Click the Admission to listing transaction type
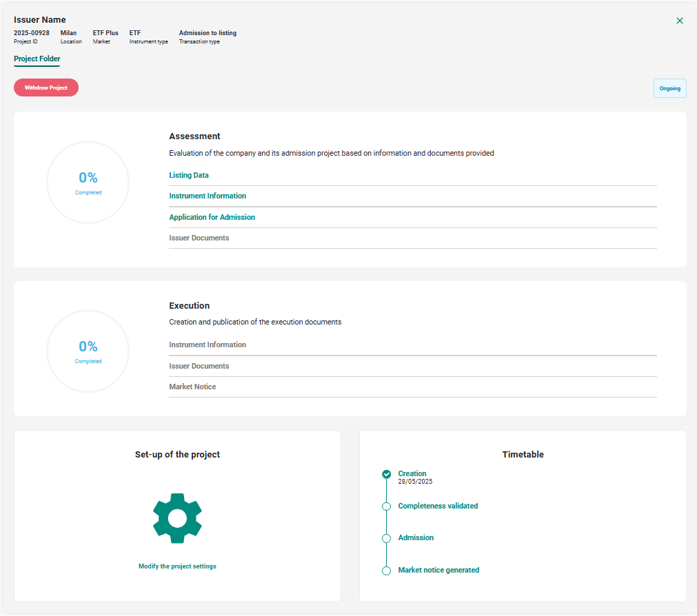This screenshot has height=616, width=697. tap(208, 33)
